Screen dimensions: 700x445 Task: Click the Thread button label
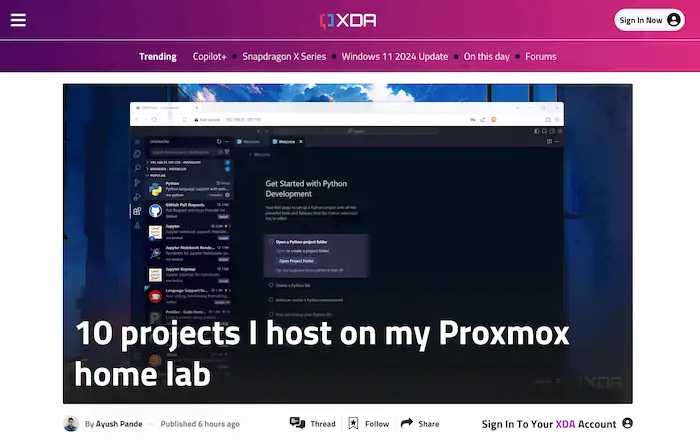(x=323, y=424)
